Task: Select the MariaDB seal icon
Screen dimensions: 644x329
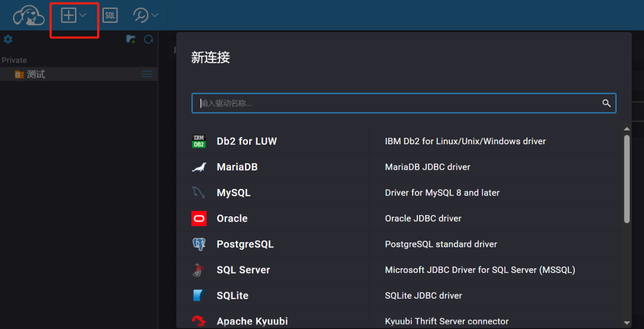Action: click(199, 167)
